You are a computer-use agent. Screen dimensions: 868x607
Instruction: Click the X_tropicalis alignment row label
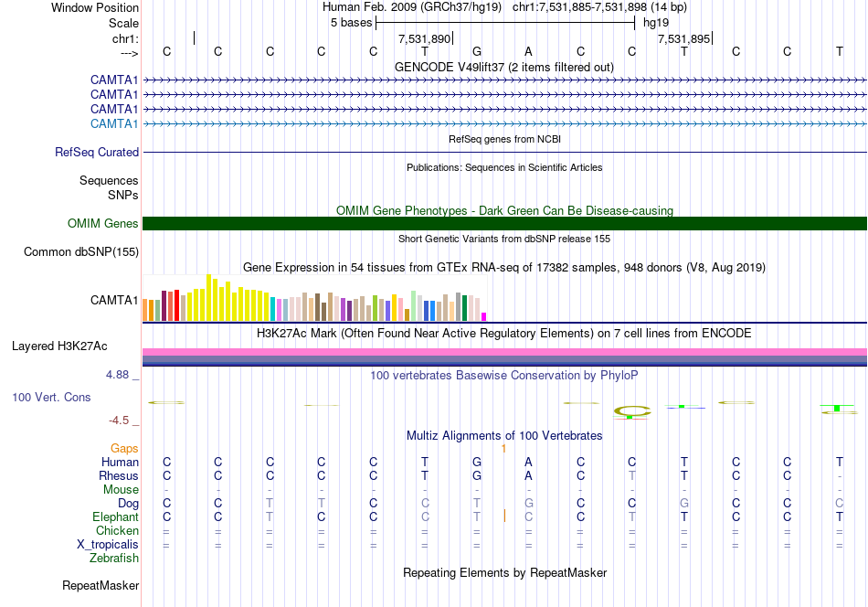click(108, 545)
